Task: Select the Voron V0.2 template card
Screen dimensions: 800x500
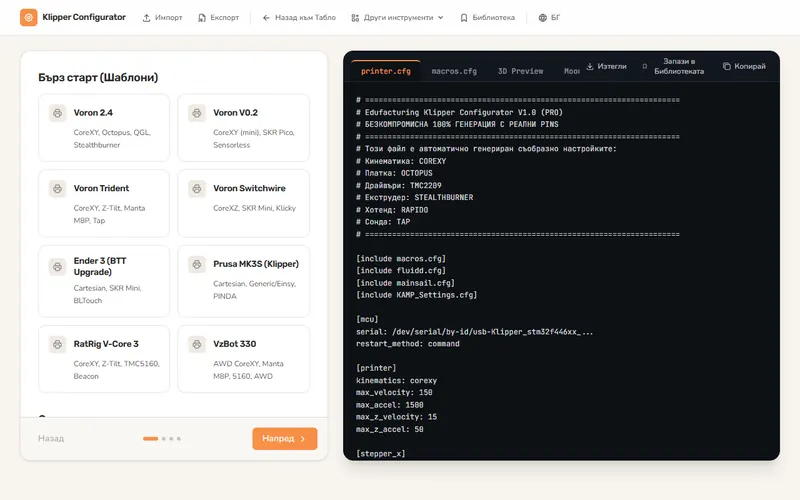Action: click(x=243, y=128)
